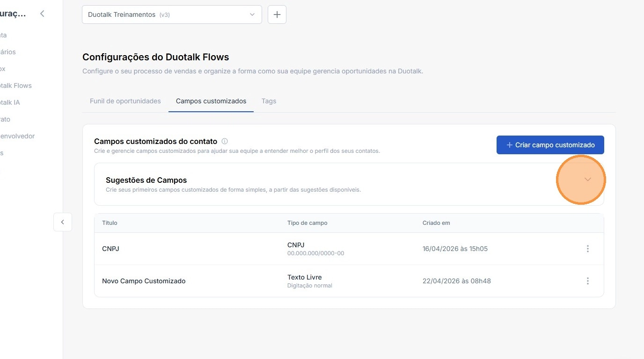
Task: Click the plus button beside workspace selector
Action: tap(277, 14)
